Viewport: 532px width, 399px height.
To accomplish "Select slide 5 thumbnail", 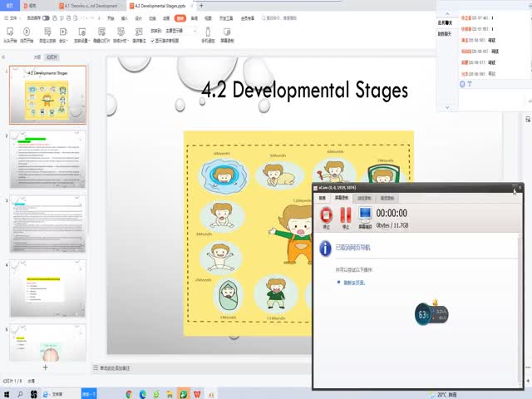I will (48, 342).
